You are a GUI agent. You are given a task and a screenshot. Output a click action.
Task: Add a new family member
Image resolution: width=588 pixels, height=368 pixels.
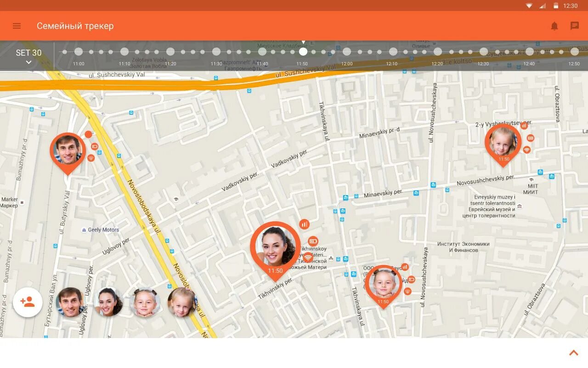[x=28, y=302]
